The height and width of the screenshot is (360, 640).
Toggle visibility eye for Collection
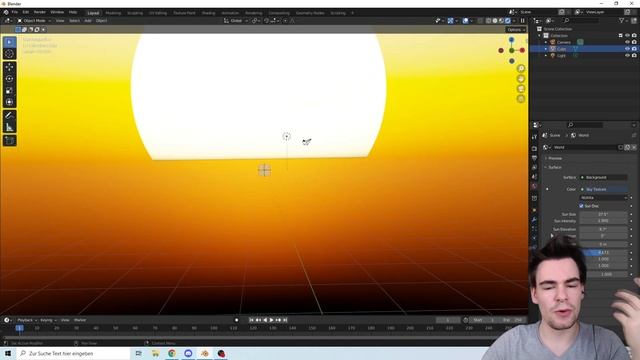(627, 36)
